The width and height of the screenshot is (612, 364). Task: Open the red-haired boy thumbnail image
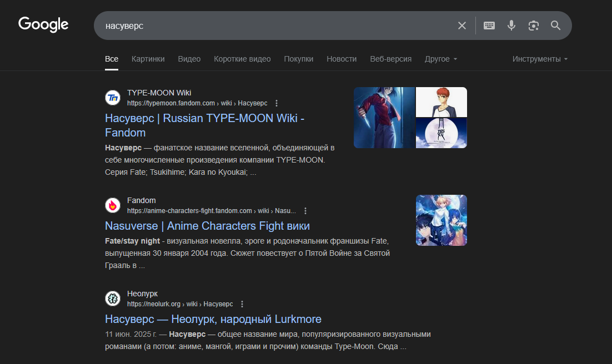coord(442,102)
